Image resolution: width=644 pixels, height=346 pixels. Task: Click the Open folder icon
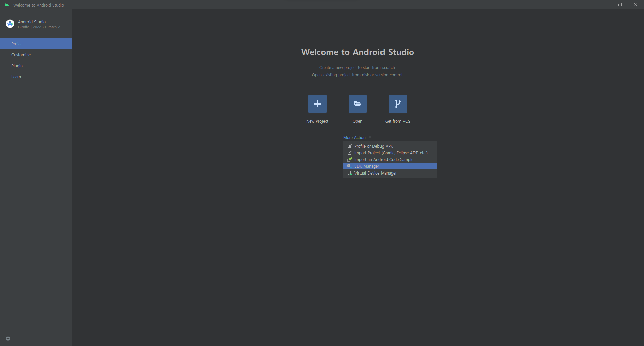[357, 104]
